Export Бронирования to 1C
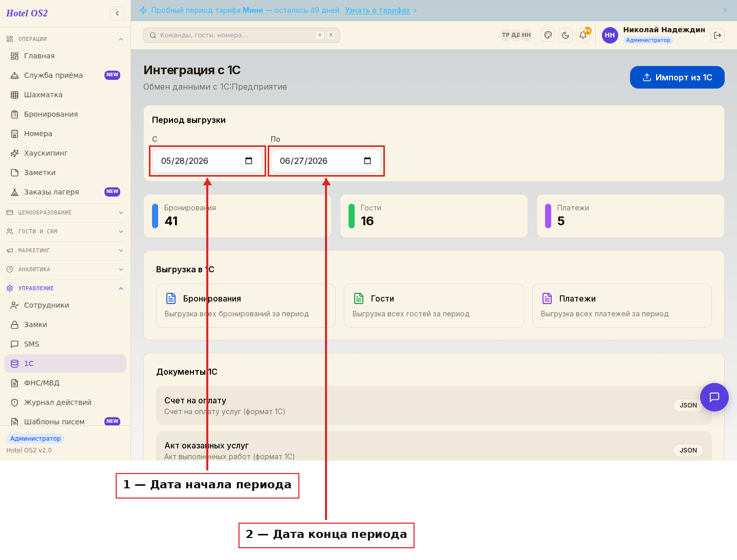 [x=246, y=306]
